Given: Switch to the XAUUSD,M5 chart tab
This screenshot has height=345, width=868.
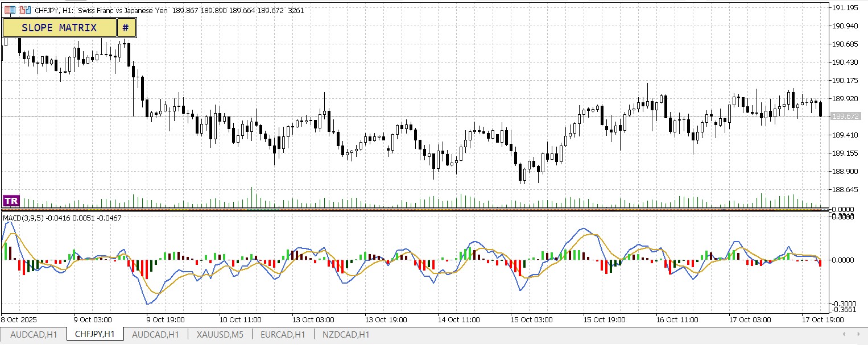Looking at the screenshot, I should [220, 335].
